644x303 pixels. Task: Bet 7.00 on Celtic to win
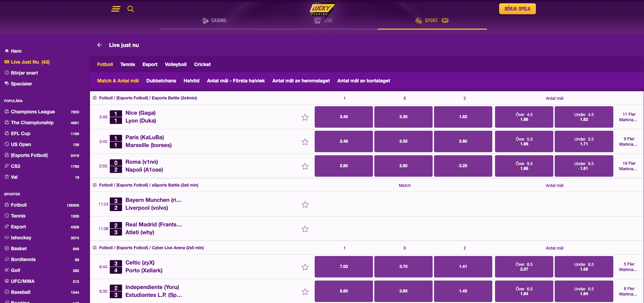(344, 267)
